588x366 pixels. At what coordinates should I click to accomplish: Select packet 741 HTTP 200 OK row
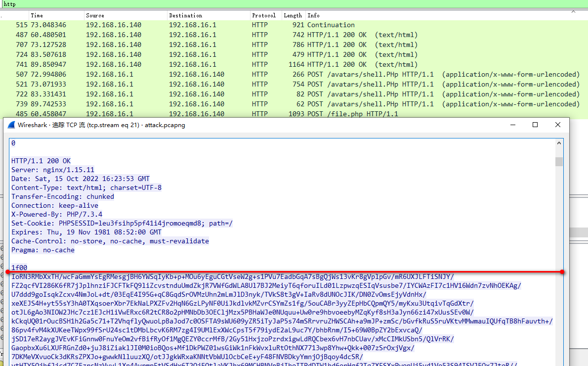(x=294, y=65)
